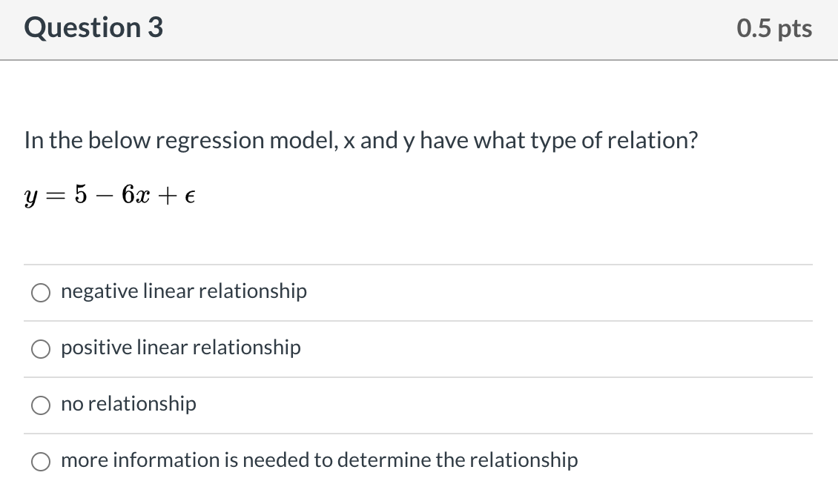Click the constant 5 in the equation
838x504 pixels.
[82, 194]
